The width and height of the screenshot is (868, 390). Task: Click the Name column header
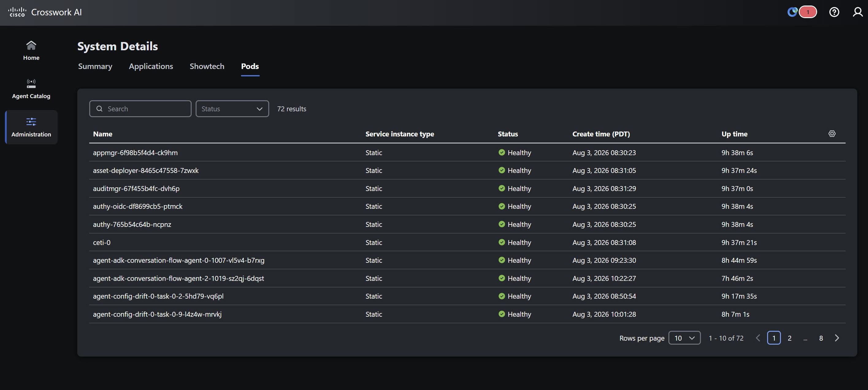pos(102,134)
